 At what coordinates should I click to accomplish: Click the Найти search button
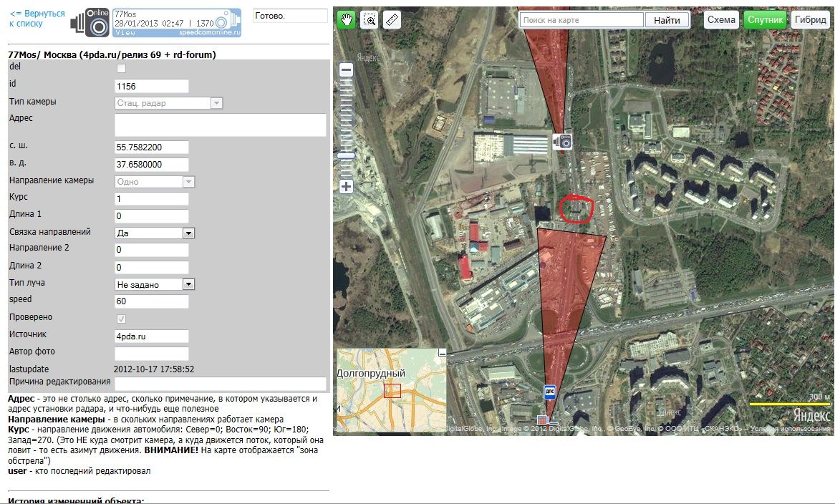click(x=667, y=20)
